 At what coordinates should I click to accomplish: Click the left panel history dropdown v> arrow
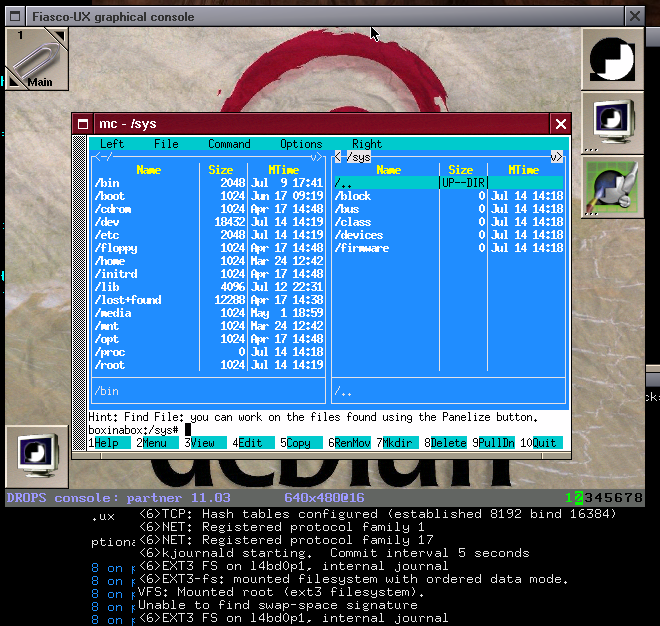(x=316, y=157)
